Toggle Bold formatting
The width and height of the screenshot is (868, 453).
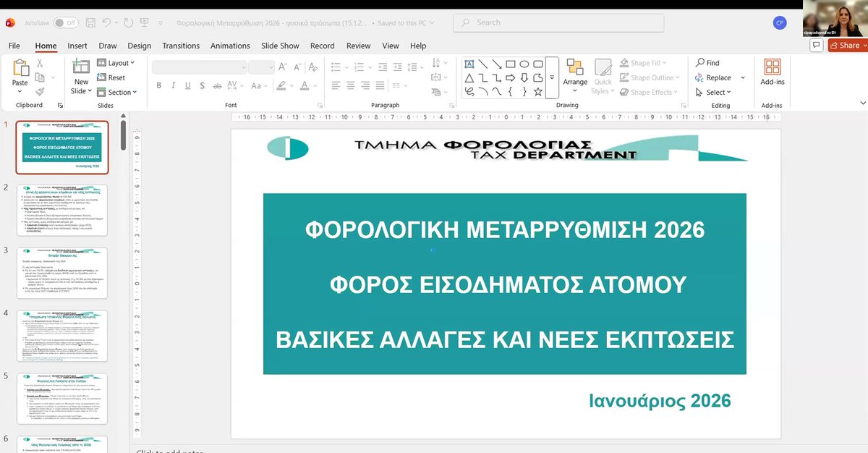click(158, 85)
